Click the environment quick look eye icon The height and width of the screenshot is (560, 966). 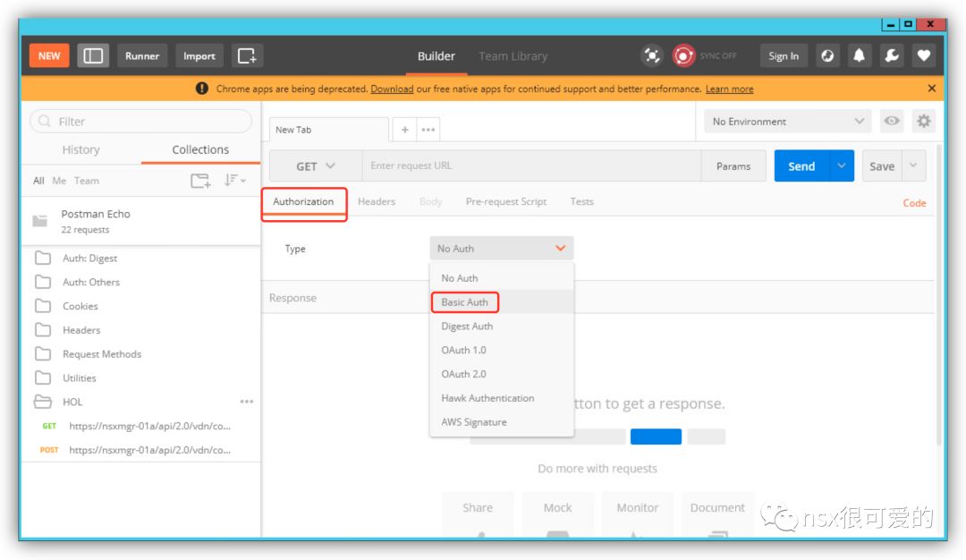[891, 121]
